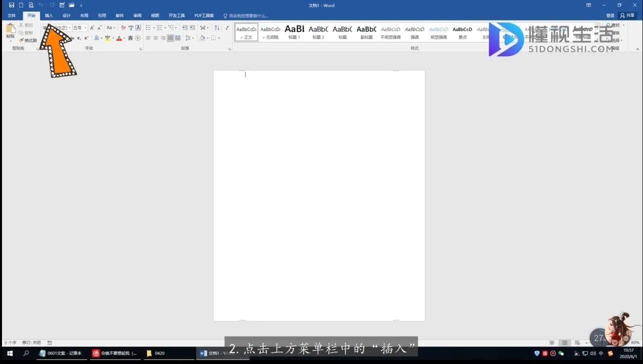Toggle subscript formatting
Viewport: 643px width, 364px height.
click(79, 38)
